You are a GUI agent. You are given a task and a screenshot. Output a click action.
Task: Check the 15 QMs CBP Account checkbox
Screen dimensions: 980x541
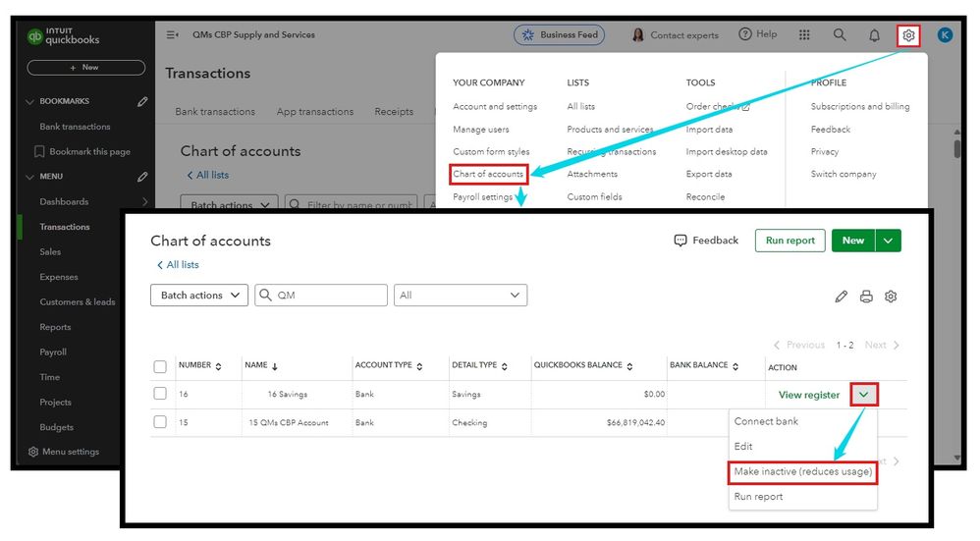[x=160, y=421]
